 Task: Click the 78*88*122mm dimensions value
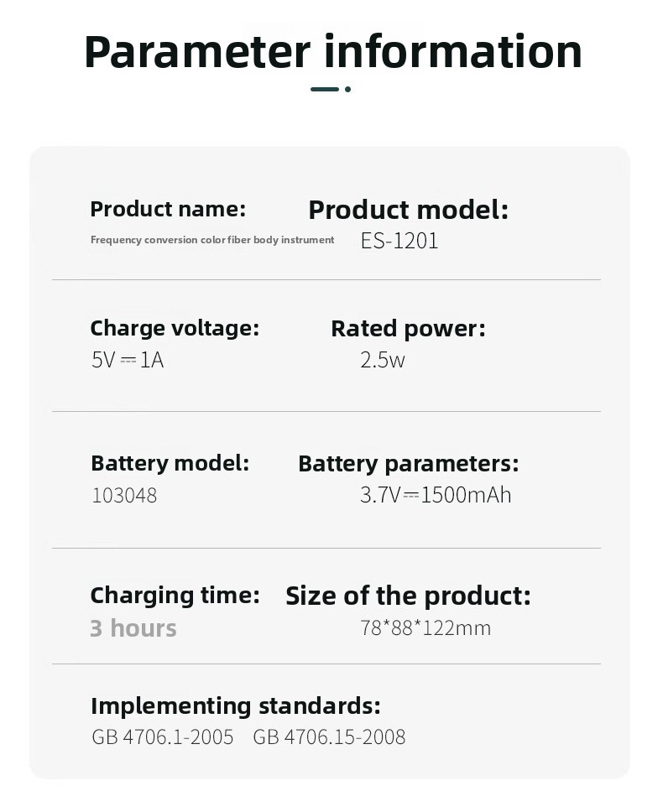[425, 628]
